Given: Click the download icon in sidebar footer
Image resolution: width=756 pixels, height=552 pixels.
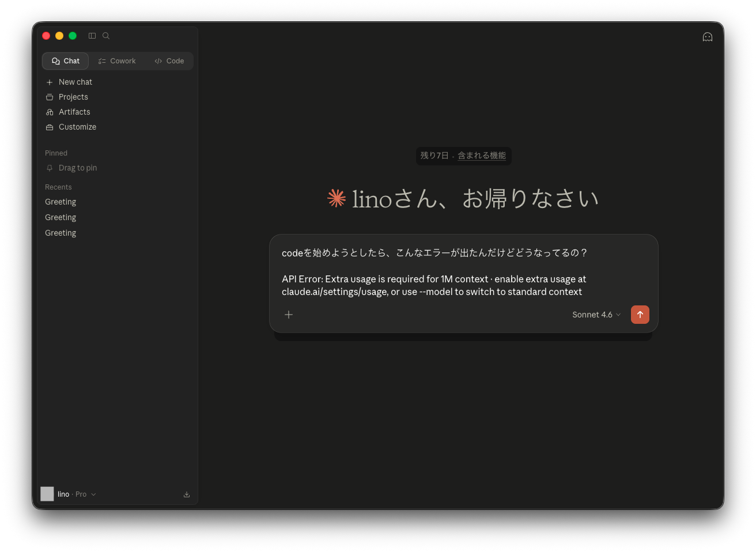Looking at the screenshot, I should coord(187,494).
